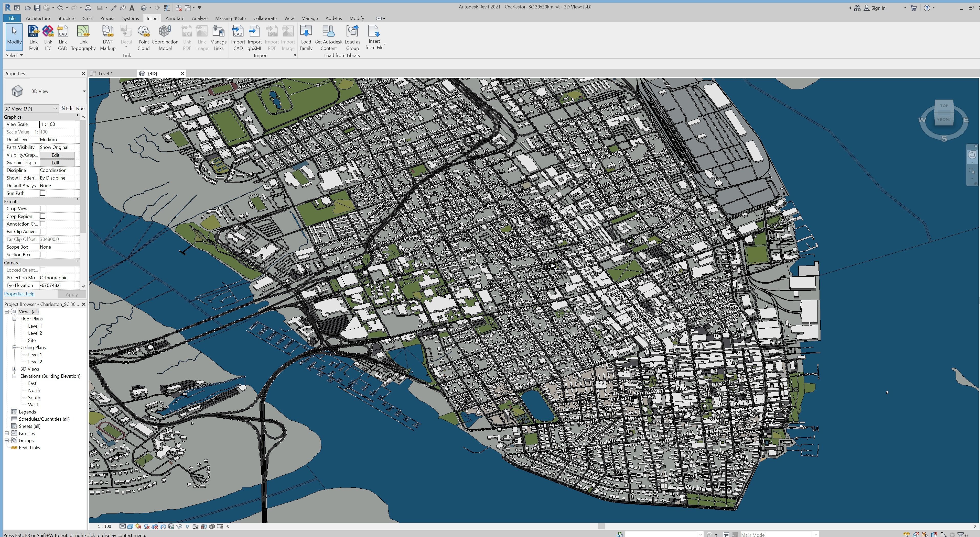The width and height of the screenshot is (980, 537).
Task: Close the {3D} view tab
Action: pyautogui.click(x=182, y=73)
